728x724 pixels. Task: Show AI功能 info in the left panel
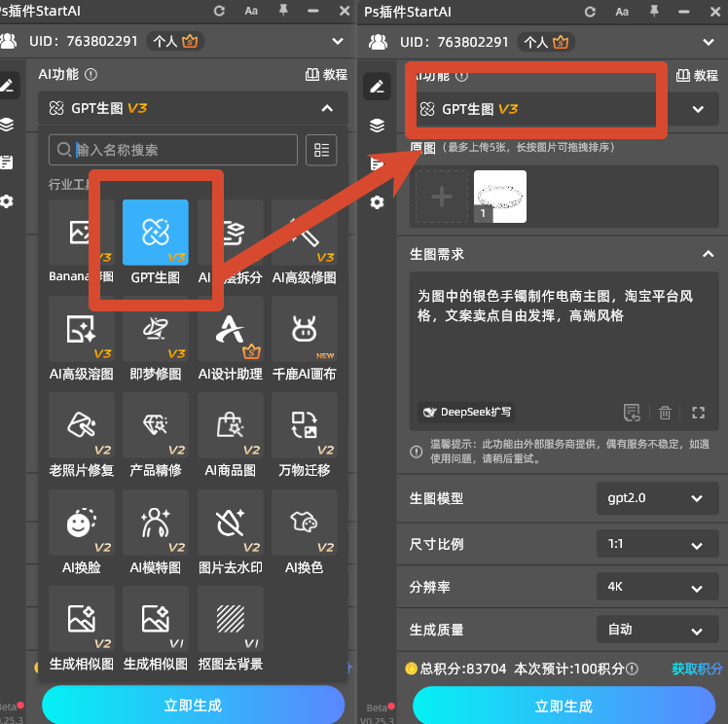[91, 74]
